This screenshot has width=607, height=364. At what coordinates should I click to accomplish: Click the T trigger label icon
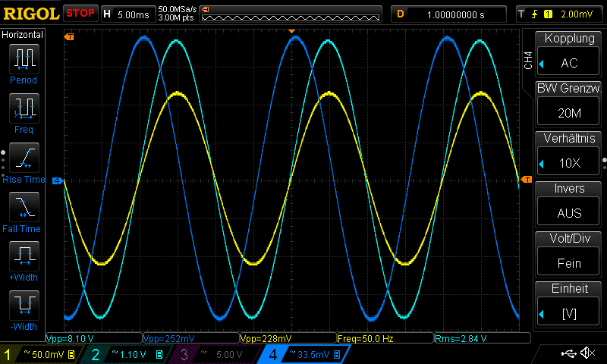(x=521, y=14)
